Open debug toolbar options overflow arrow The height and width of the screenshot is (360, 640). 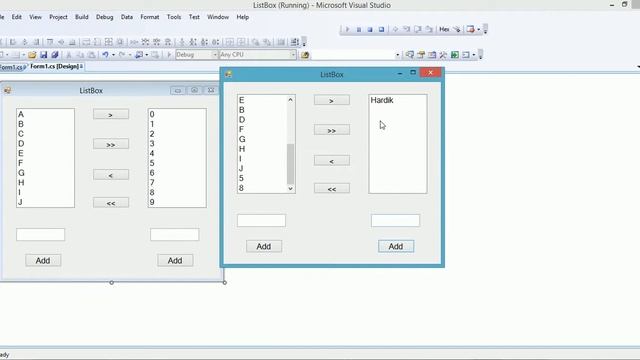coord(485,29)
